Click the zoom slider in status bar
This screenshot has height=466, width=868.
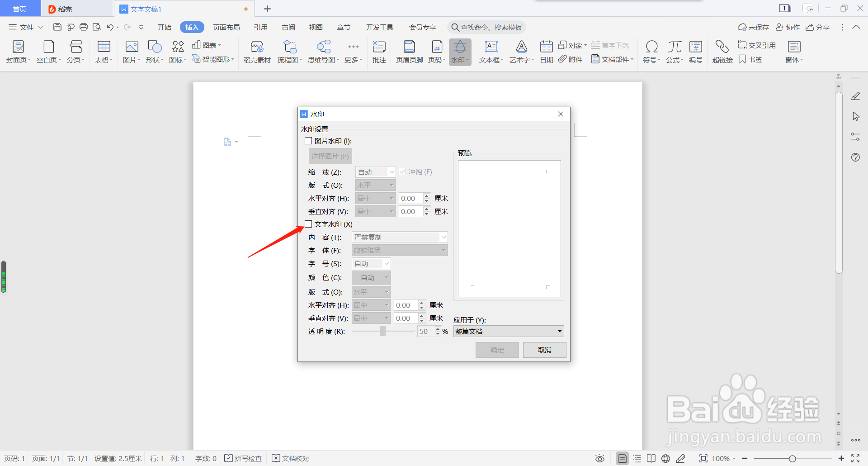(x=793, y=458)
